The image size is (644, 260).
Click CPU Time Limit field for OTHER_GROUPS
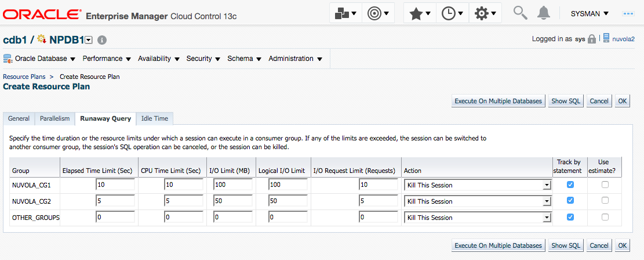(x=184, y=218)
